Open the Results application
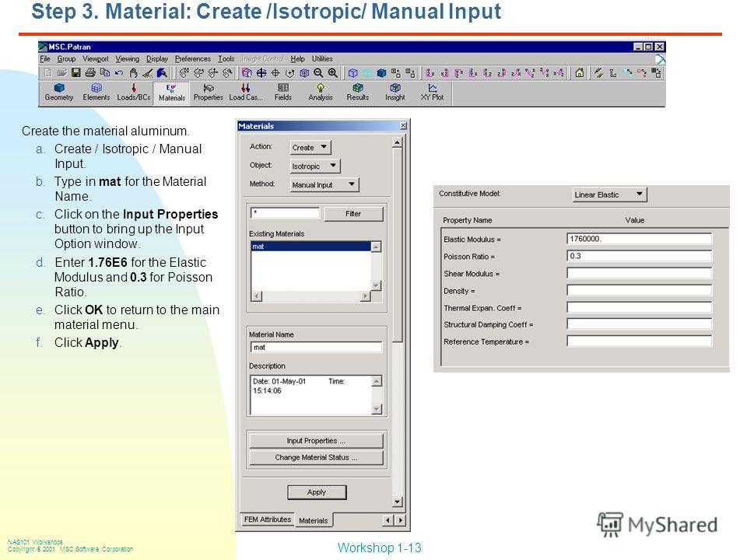 [x=358, y=93]
